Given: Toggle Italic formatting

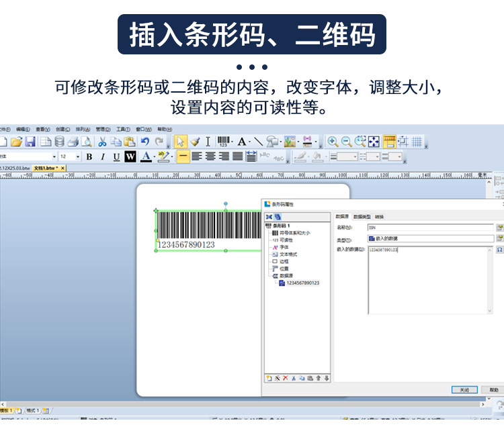Looking at the screenshot, I should 103,156.
